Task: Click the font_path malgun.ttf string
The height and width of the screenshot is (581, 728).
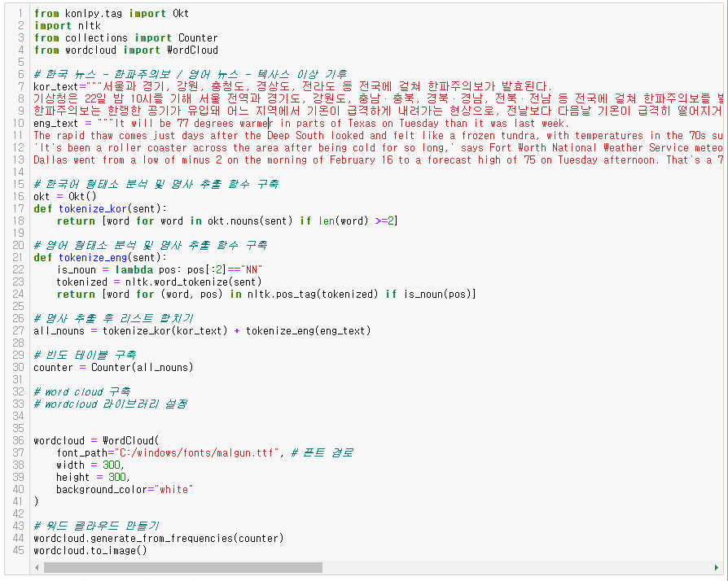Action: (x=196, y=453)
